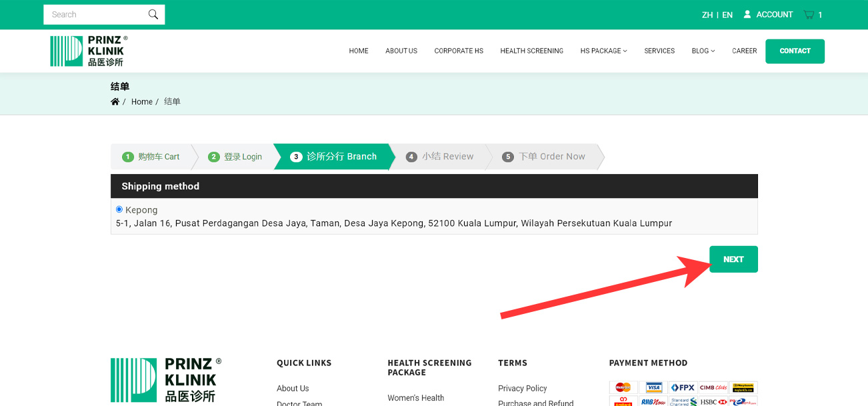Open the shopping cart icon
Viewport: 868px width, 406px height.
click(809, 15)
